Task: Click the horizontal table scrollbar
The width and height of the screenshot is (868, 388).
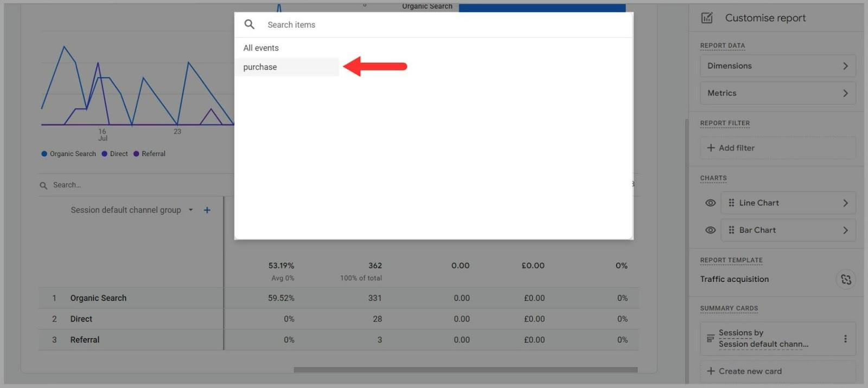Action: (x=465, y=370)
